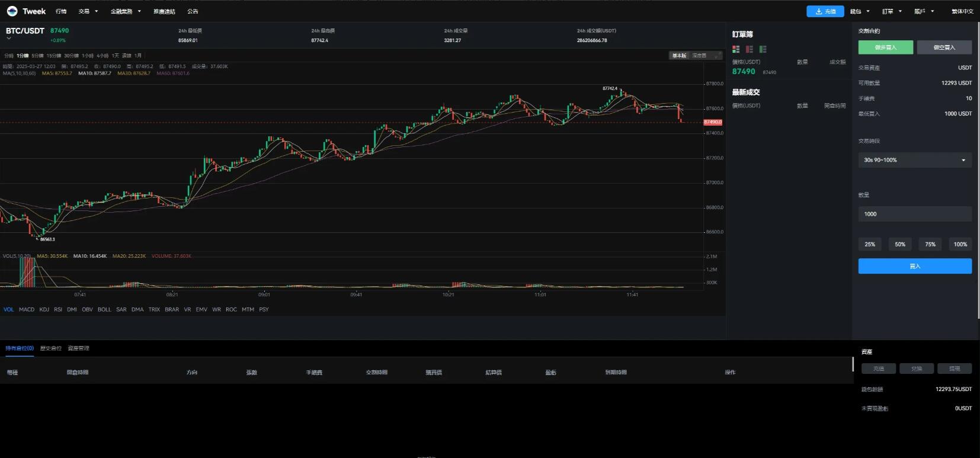Select the BOLL indicator
This screenshot has height=458, width=980.
[104, 309]
